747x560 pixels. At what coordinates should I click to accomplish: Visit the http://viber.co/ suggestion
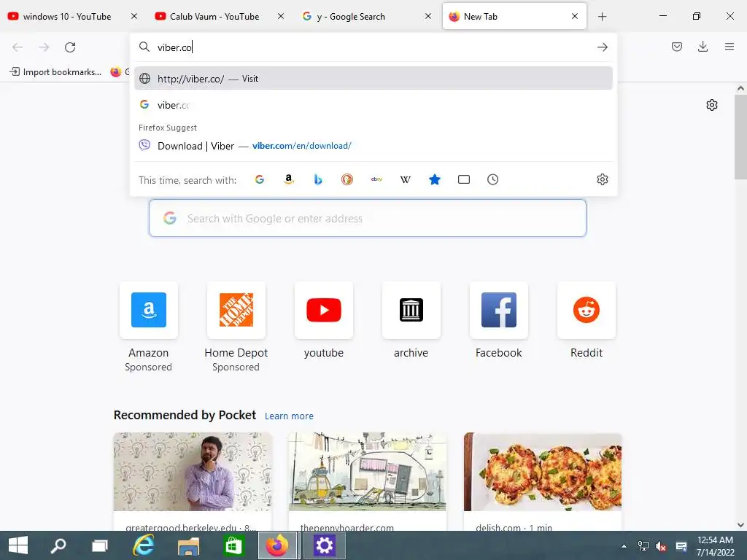point(373,79)
